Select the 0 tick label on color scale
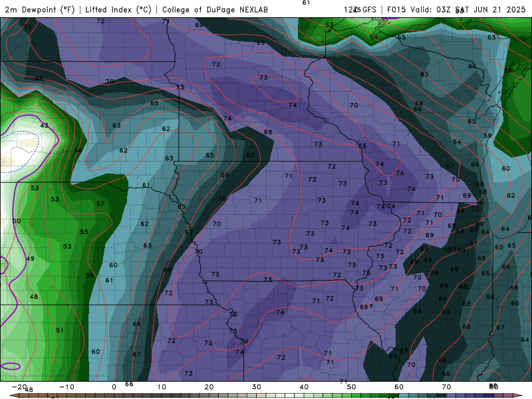Screen dimensions: 532x399 click(114, 387)
